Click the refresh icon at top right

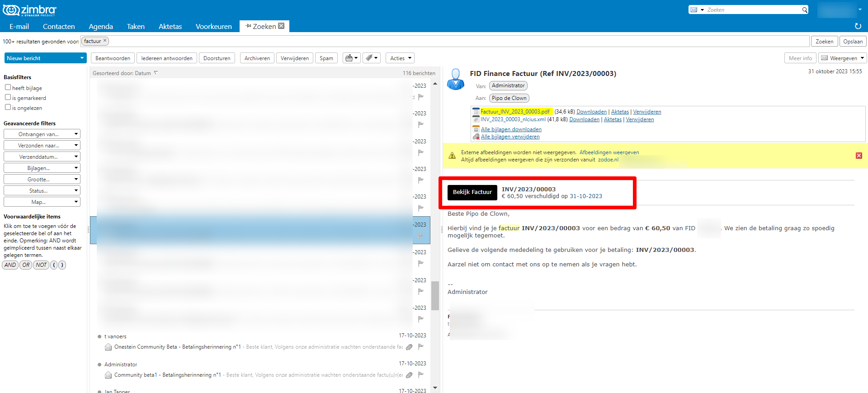tap(858, 26)
